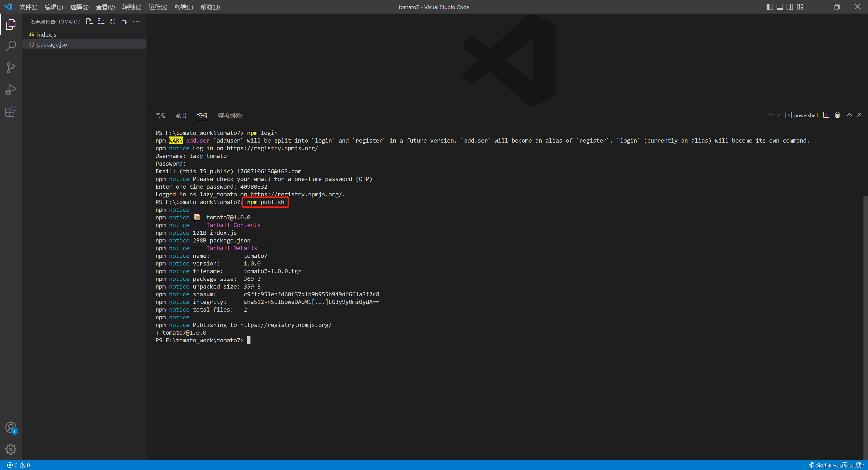The height and width of the screenshot is (470, 868).
Task: Open the Manage gear icon
Action: [x=11, y=449]
